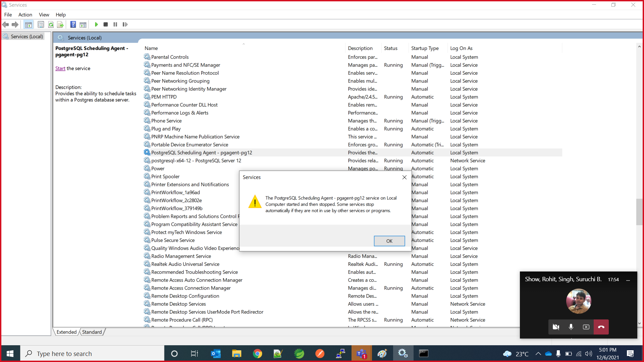
Task: Click the services list vertical scrollbar thumb
Action: tap(639, 212)
